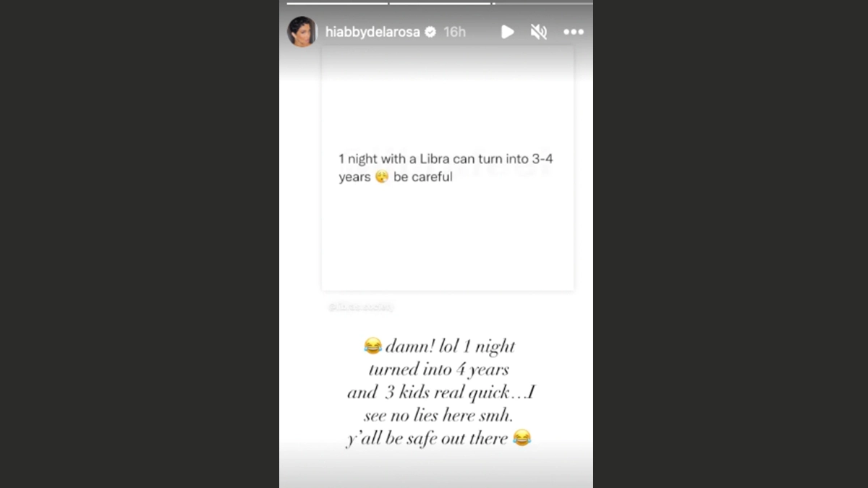Open hiabbydelarosa's profile picture avatar
Screen dimensions: 868x488
(302, 32)
